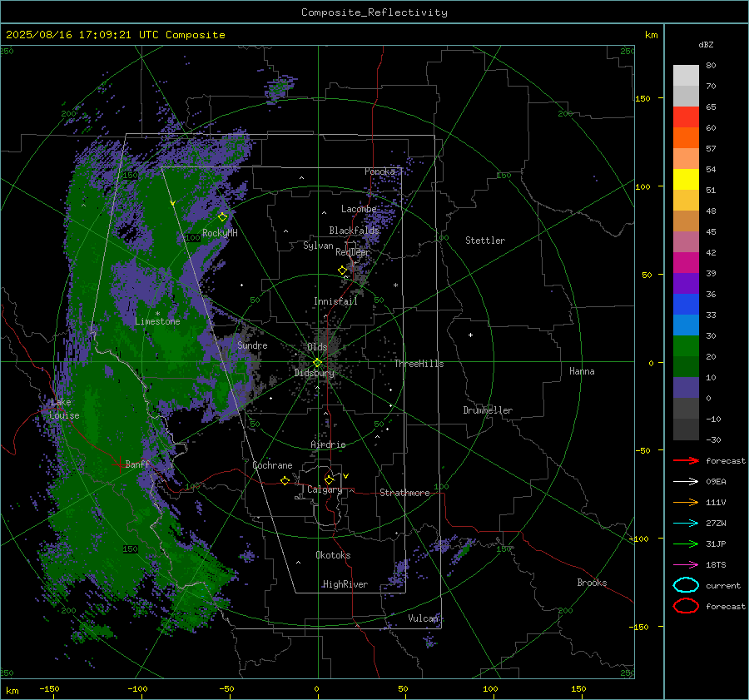Click the Innisfail town label
This screenshot has width=749, height=700.
[335, 301]
